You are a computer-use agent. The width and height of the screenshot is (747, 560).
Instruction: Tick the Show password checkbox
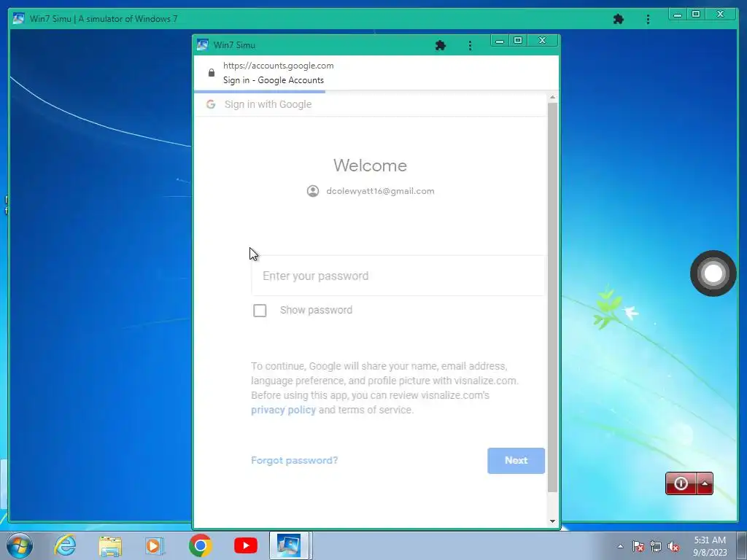(260, 311)
